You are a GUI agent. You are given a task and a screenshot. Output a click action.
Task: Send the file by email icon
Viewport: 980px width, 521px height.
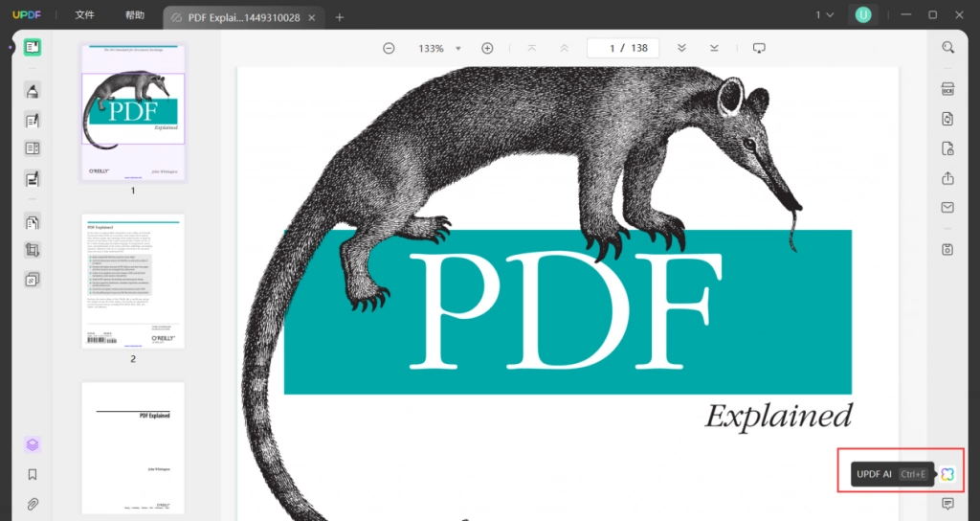pos(947,207)
